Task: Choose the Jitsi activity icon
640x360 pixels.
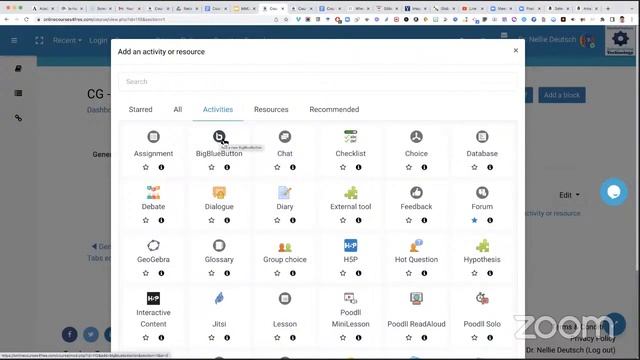Action: pyautogui.click(x=219, y=298)
